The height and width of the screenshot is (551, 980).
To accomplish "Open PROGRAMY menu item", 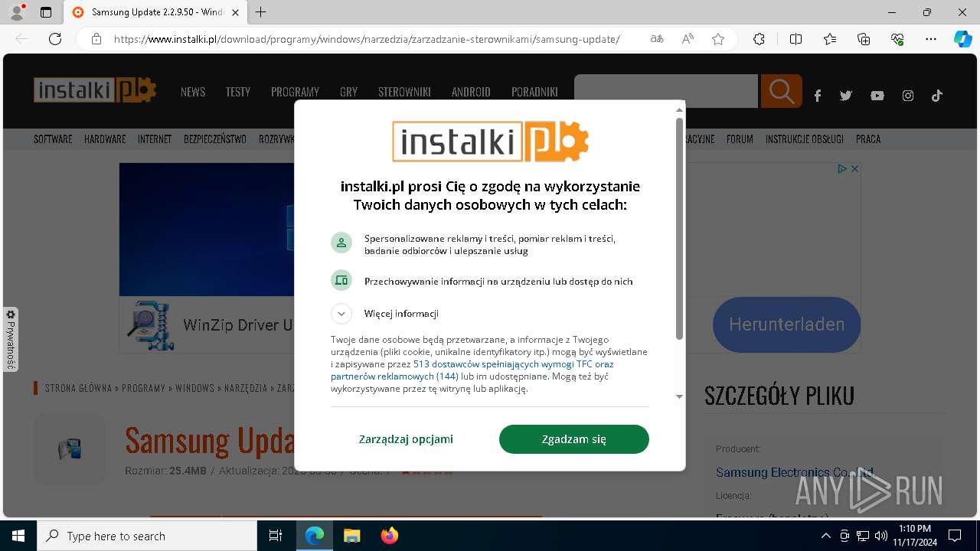I will click(295, 92).
